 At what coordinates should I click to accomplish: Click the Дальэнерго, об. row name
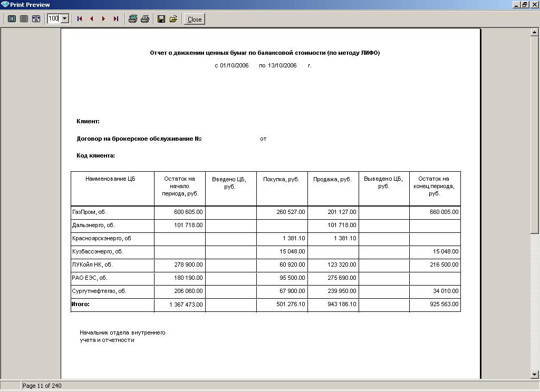click(93, 225)
